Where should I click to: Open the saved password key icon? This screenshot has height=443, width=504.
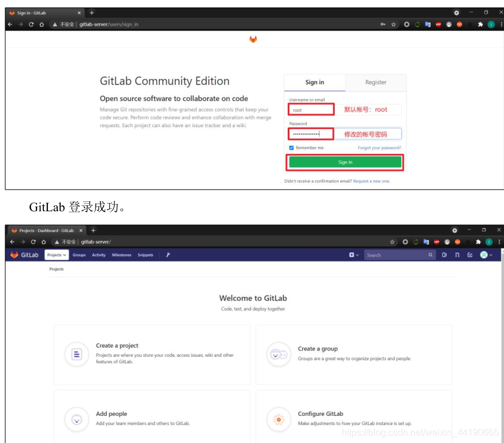[383, 24]
